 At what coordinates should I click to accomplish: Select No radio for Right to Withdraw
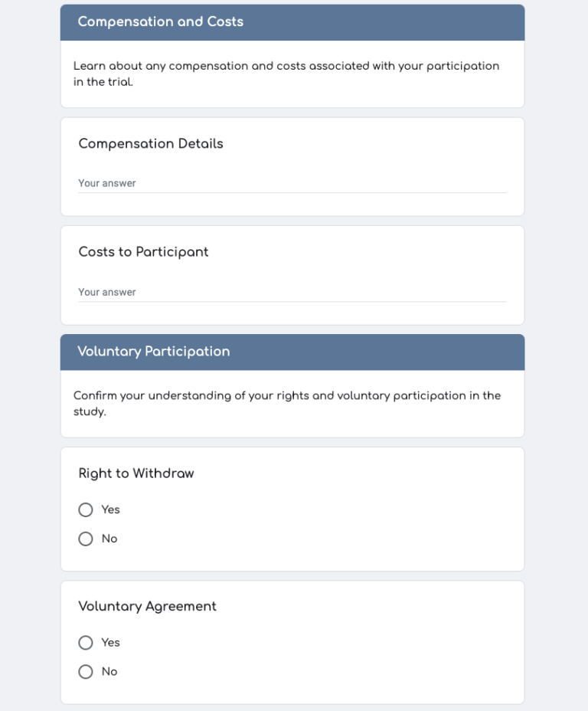(x=86, y=539)
